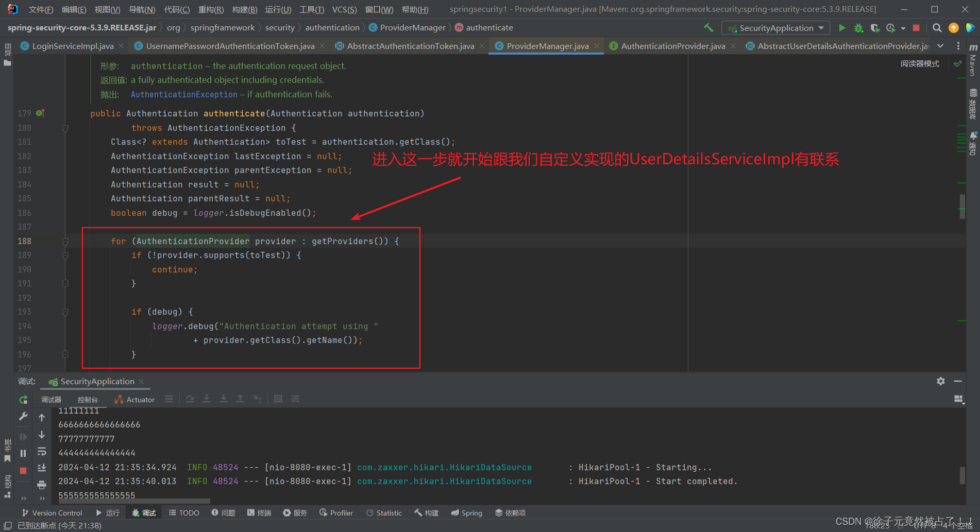
Task: Click the console down arrow
Action: [42, 435]
